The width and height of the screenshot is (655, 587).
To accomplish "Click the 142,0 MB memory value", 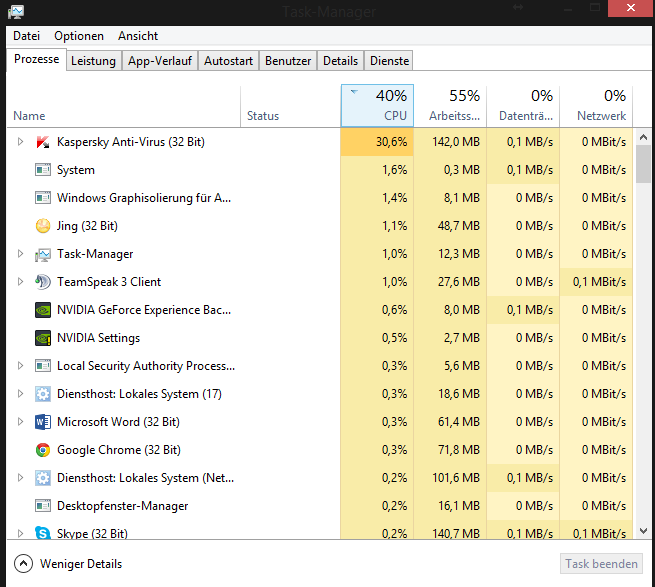I will point(456,142).
